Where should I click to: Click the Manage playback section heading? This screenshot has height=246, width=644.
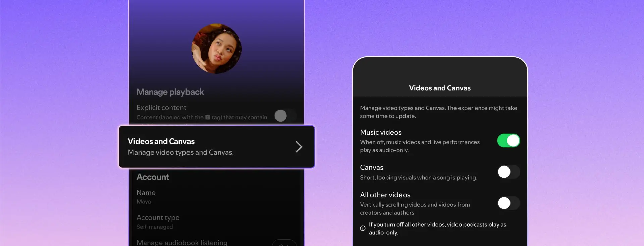(x=170, y=92)
